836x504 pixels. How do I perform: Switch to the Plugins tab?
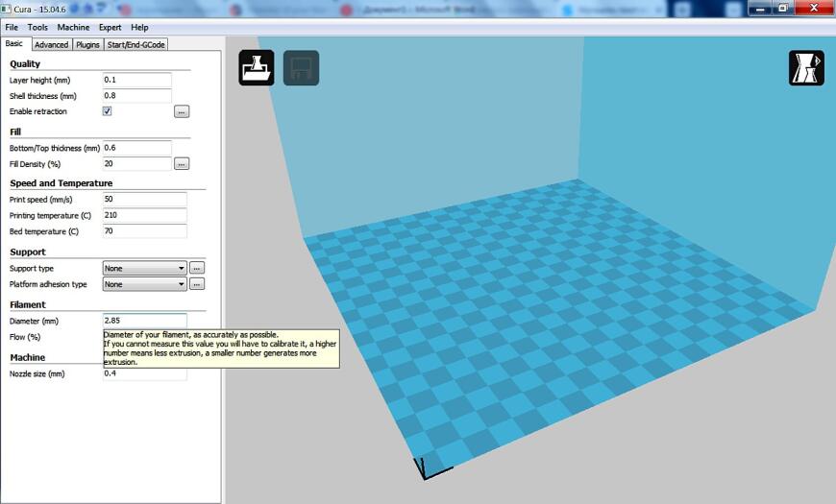(88, 45)
